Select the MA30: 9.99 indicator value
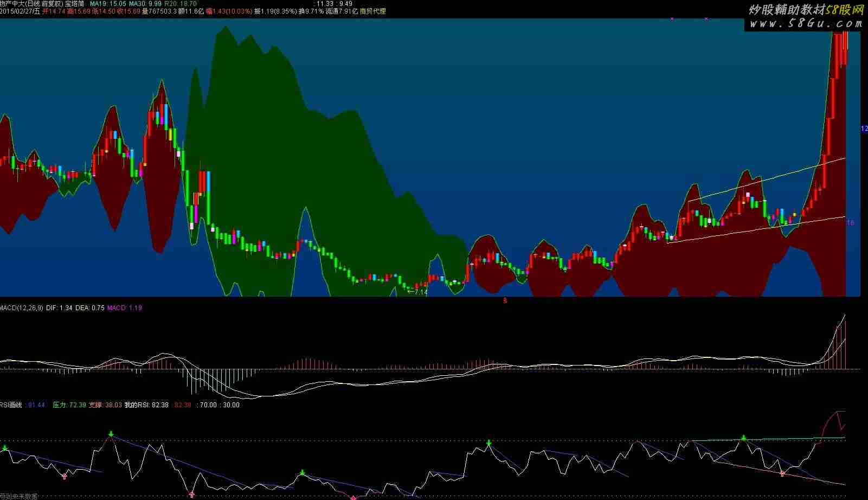868x500 pixels. [145, 3]
